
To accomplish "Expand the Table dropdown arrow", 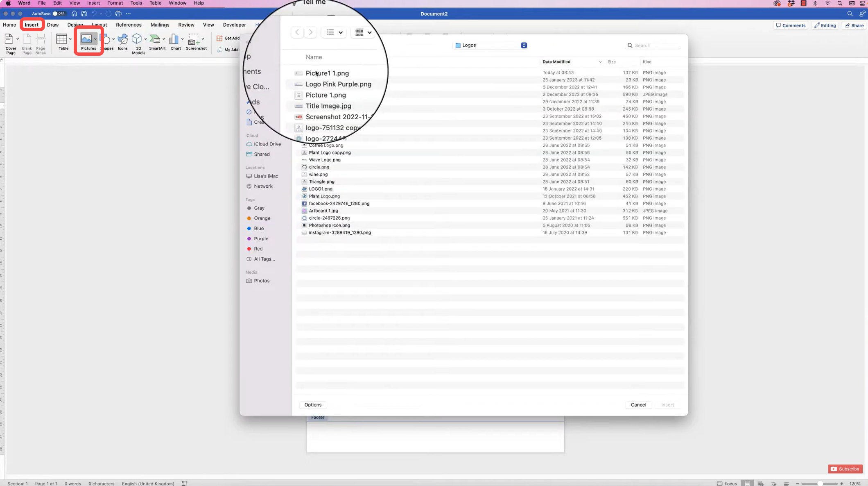I will coord(70,39).
